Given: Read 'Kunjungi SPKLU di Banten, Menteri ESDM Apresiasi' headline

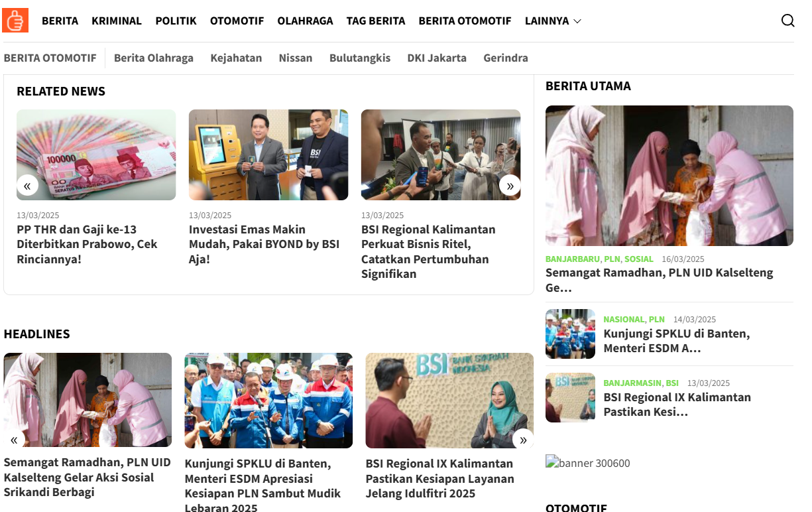Looking at the screenshot, I should click(x=262, y=485).
